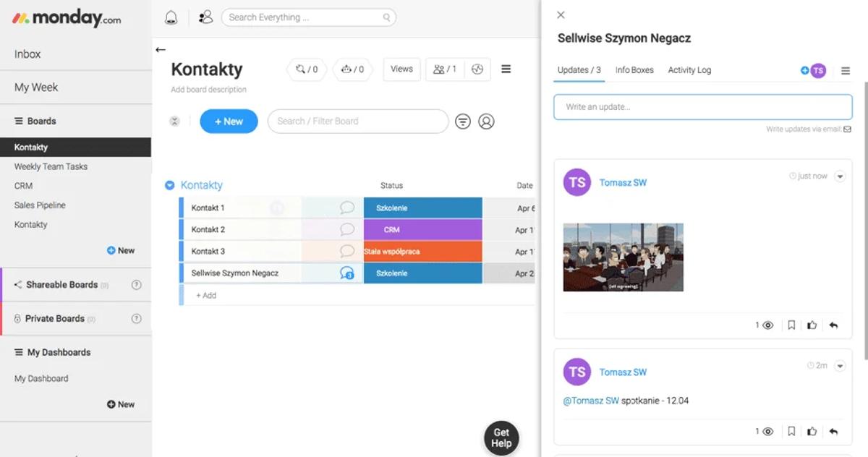Viewport: 868px width, 457px height.
Task: Like the just-now update
Action: point(812,325)
